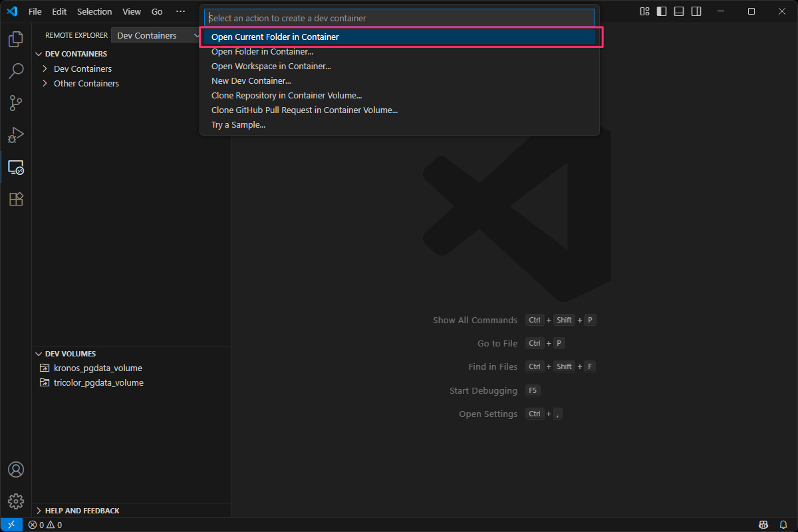The image size is (798, 532).
Task: Choose Open Workspace in Container...
Action: 400,66
